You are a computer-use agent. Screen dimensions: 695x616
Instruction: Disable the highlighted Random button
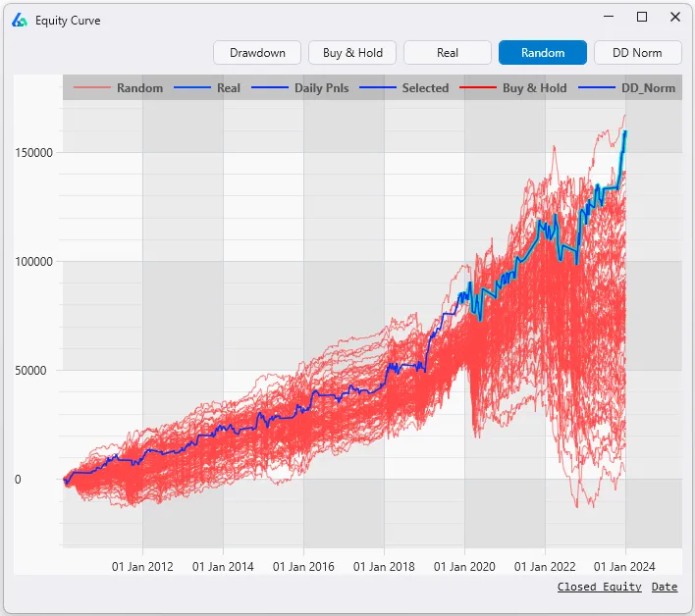pos(543,53)
